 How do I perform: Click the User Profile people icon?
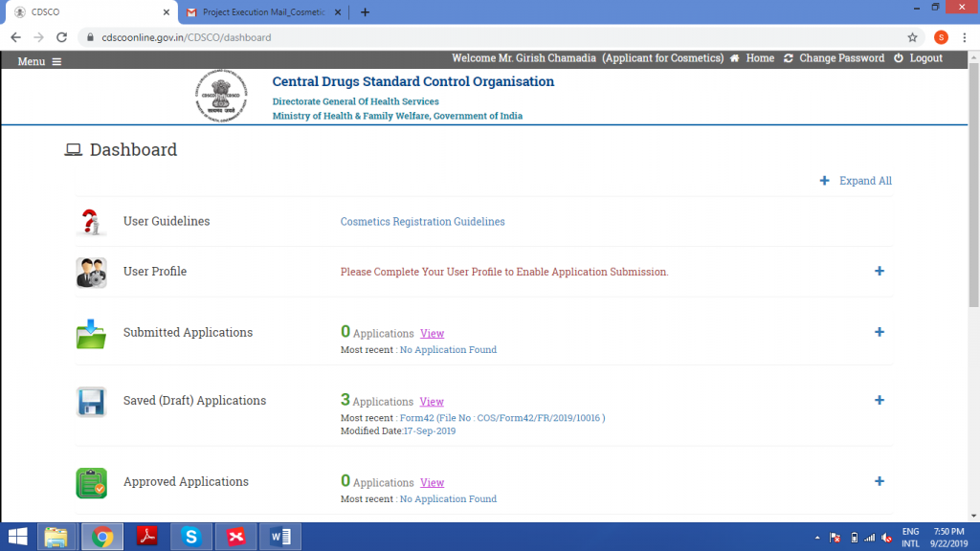click(x=91, y=273)
